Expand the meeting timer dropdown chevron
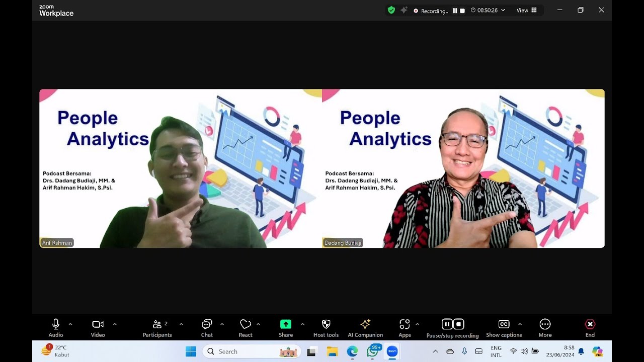 pos(503,10)
